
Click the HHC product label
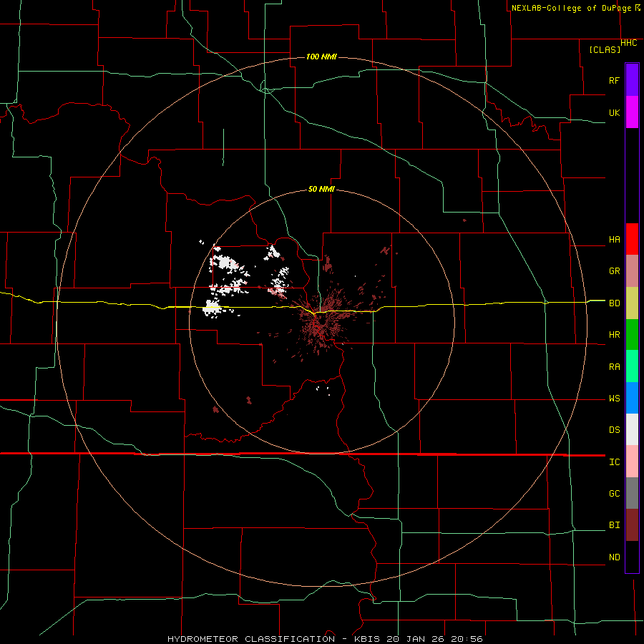628,43
